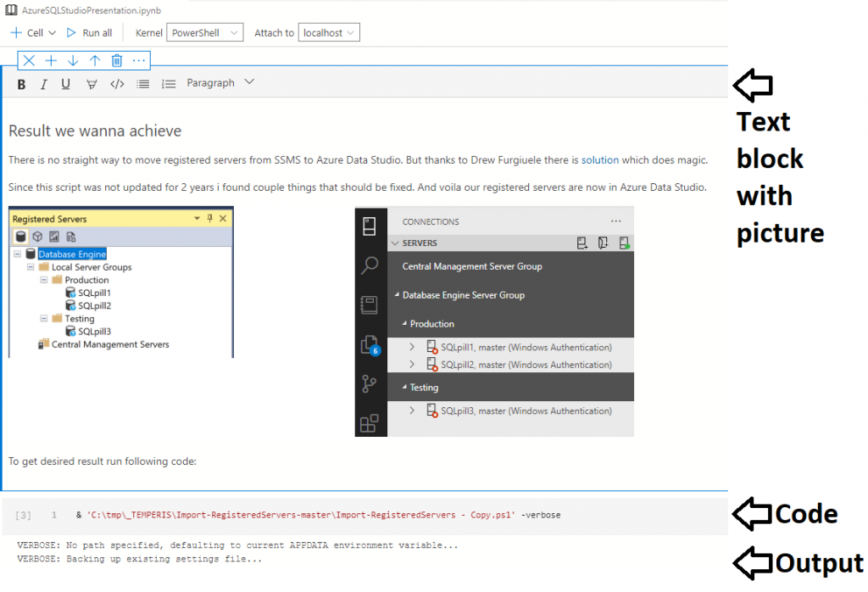This screenshot has height=592, width=868.
Task: Select Database Engine server type icon
Action: (x=20, y=237)
